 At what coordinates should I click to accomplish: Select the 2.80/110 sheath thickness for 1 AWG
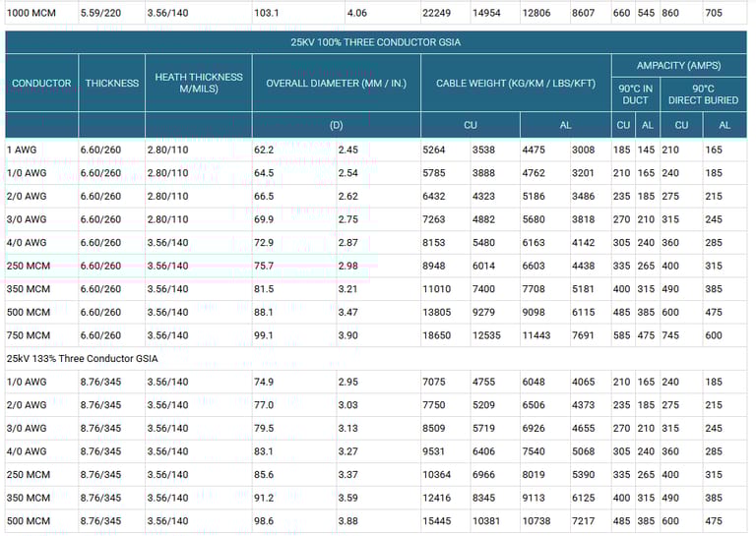pyautogui.click(x=167, y=150)
